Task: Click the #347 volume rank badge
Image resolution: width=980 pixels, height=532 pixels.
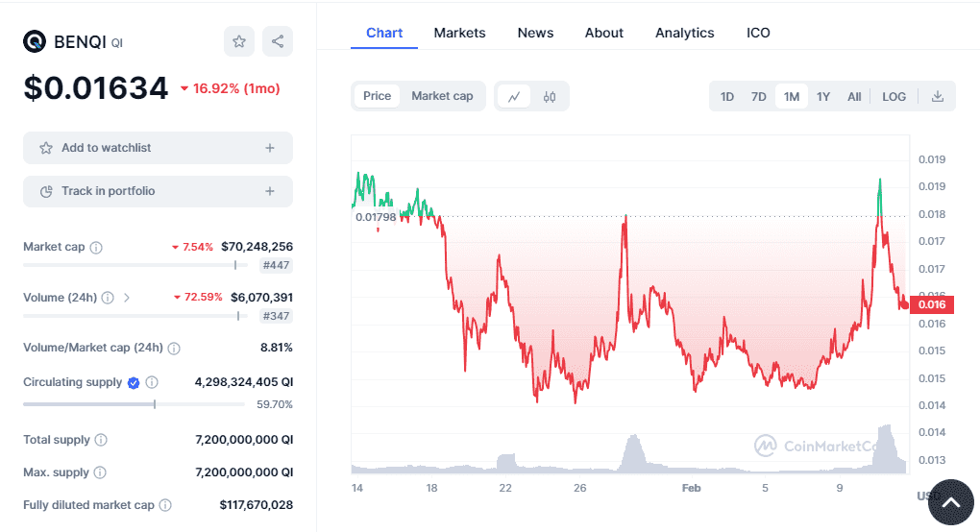Action: tap(277, 316)
